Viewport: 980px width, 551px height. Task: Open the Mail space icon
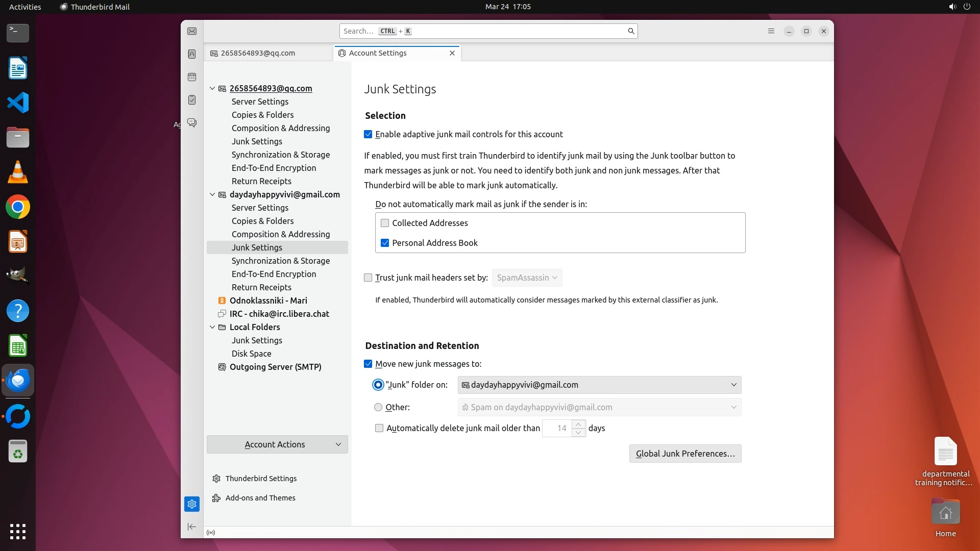pyautogui.click(x=192, y=31)
